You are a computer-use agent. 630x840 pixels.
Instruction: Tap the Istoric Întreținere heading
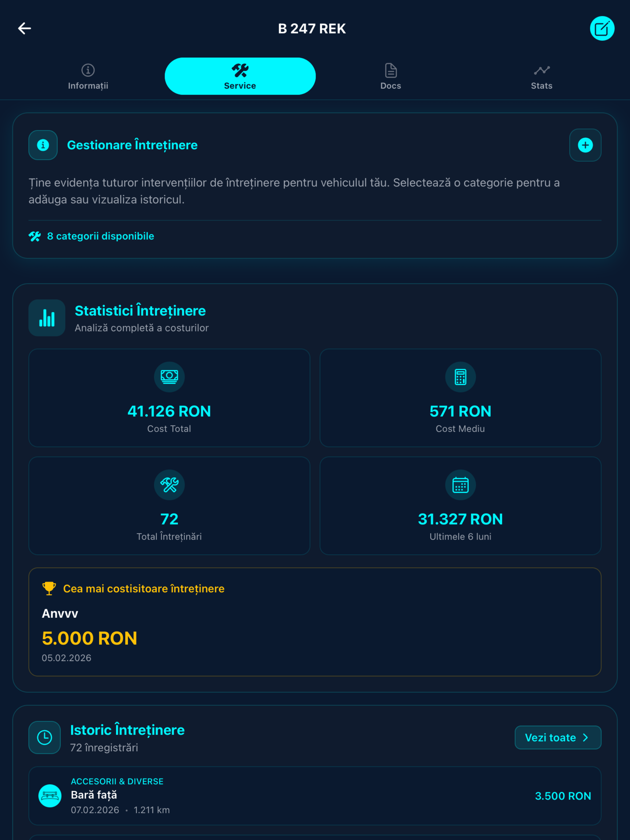(127, 730)
